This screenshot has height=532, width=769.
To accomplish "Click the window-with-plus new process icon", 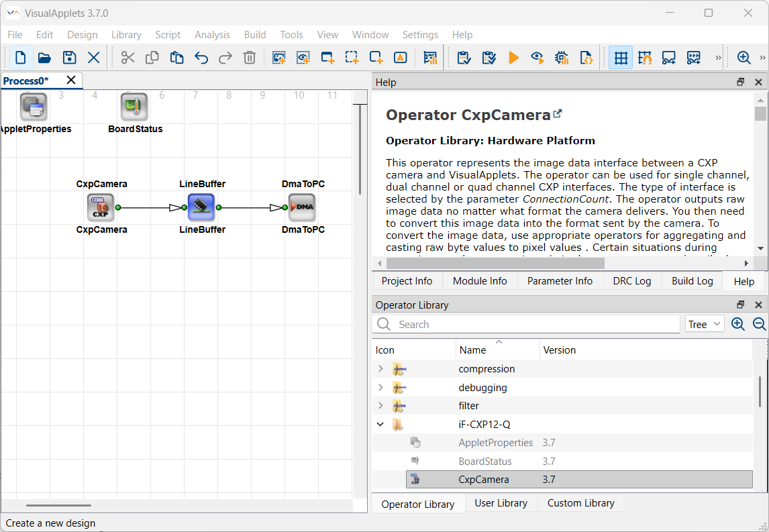I will coord(327,58).
